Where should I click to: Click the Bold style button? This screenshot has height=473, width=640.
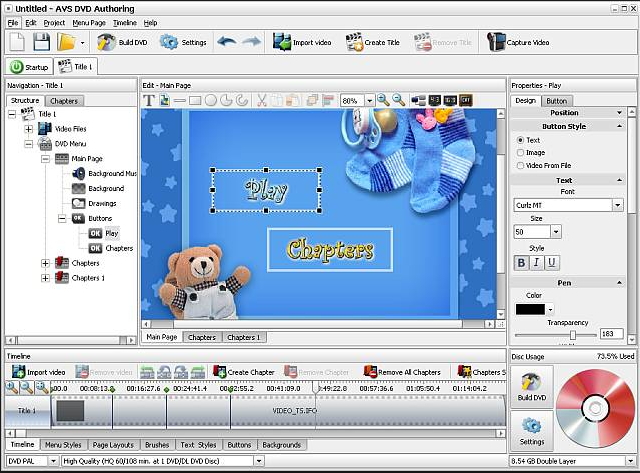pos(521,263)
